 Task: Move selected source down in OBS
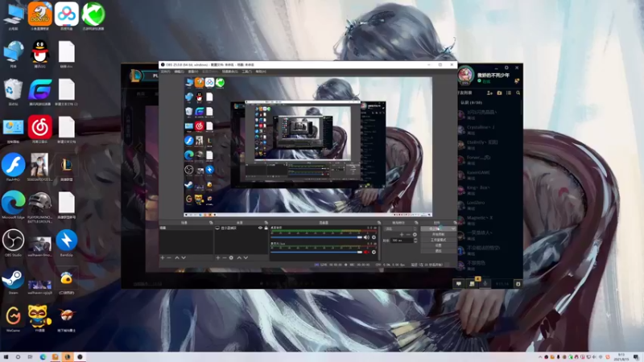click(x=246, y=257)
